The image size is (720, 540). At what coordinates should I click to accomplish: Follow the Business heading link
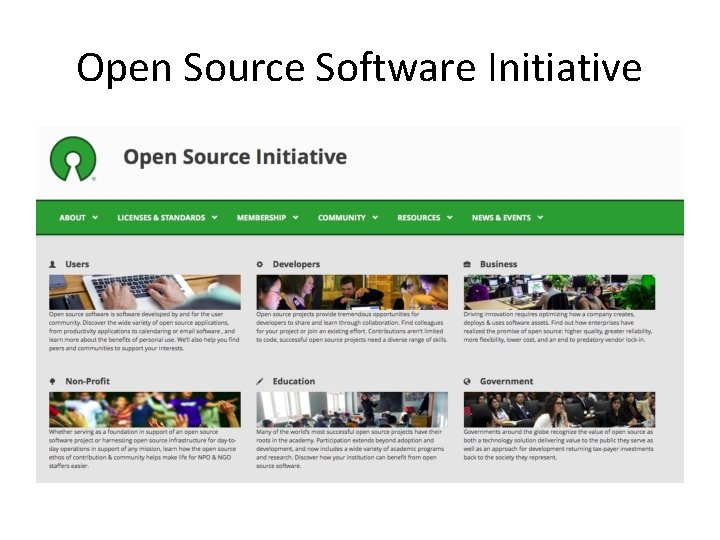(x=498, y=264)
